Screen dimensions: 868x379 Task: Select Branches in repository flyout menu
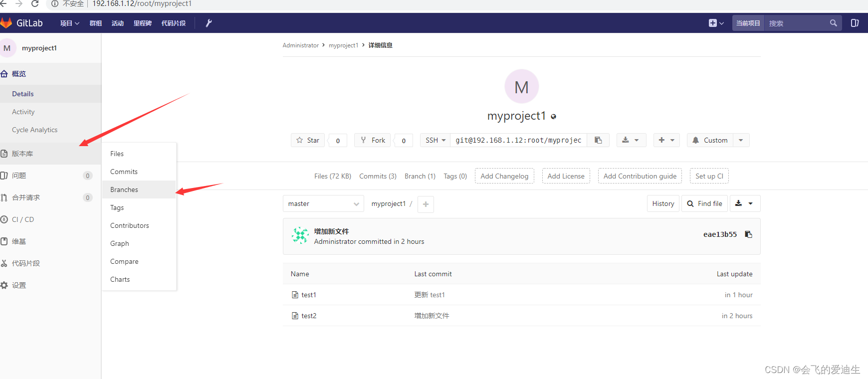(139, 189)
